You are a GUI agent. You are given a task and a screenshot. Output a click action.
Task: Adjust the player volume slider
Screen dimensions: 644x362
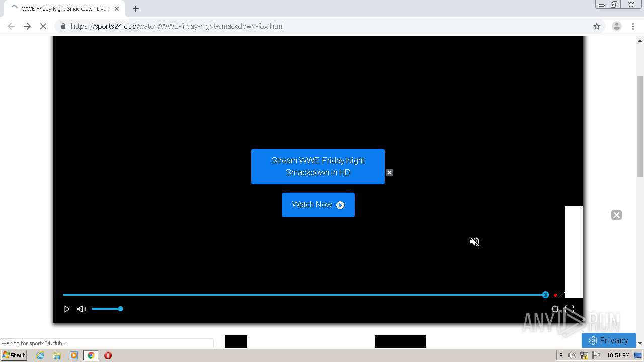[107, 309]
